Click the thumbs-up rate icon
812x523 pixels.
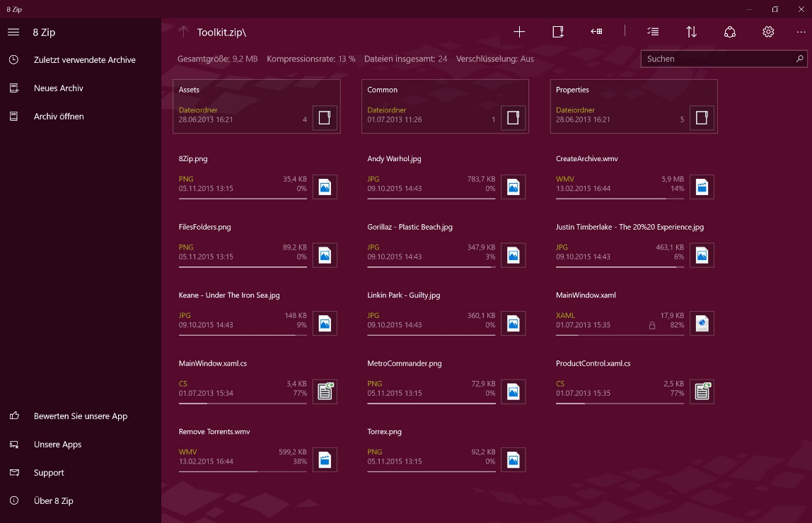pyautogui.click(x=14, y=416)
